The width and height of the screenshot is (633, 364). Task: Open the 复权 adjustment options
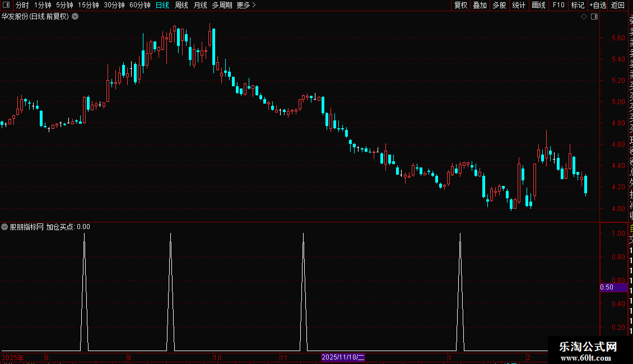pyautogui.click(x=460, y=5)
